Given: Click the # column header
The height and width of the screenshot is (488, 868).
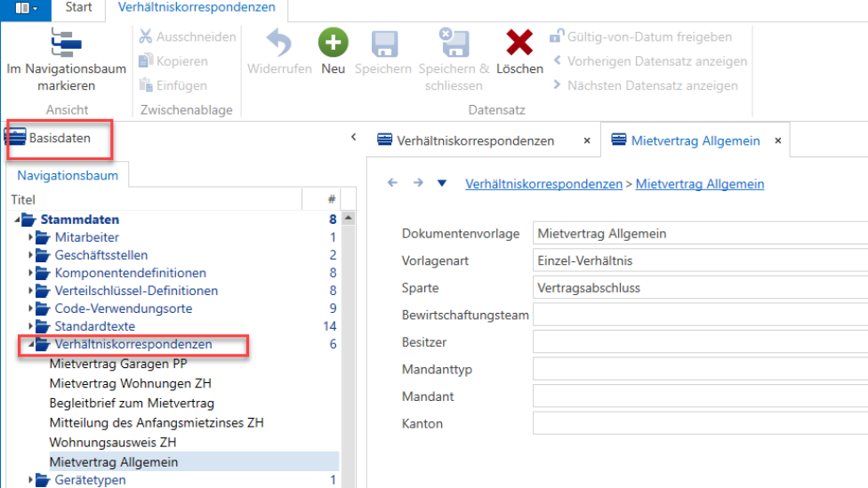Looking at the screenshot, I should coord(322,199).
